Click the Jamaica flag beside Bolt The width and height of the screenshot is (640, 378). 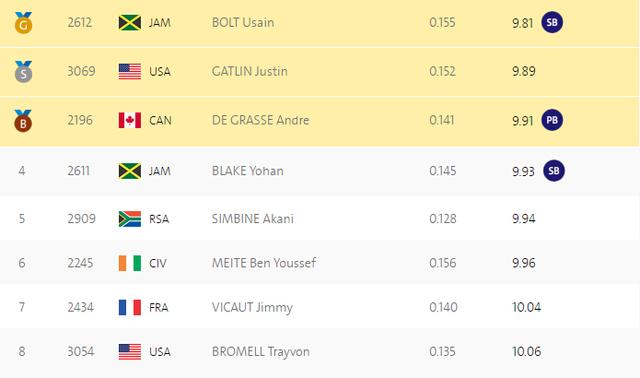(130, 23)
